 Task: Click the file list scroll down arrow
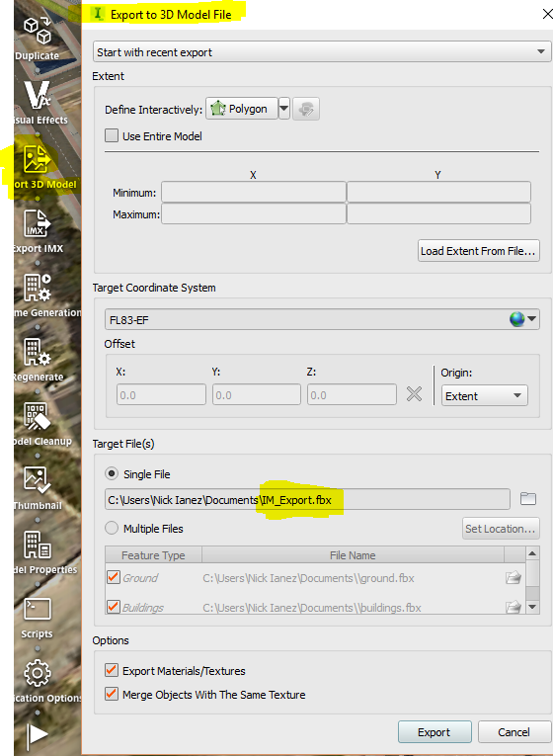click(532, 607)
